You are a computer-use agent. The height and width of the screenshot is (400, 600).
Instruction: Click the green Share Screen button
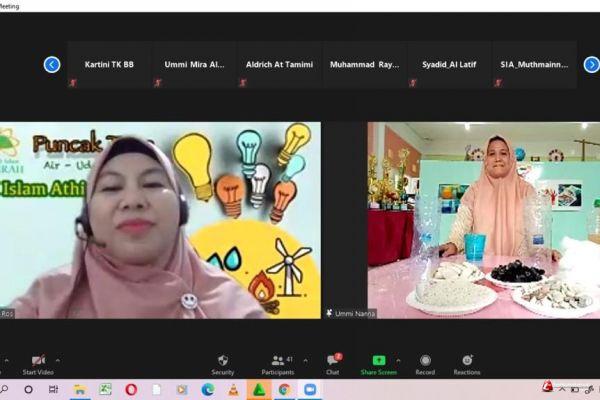(x=379, y=360)
